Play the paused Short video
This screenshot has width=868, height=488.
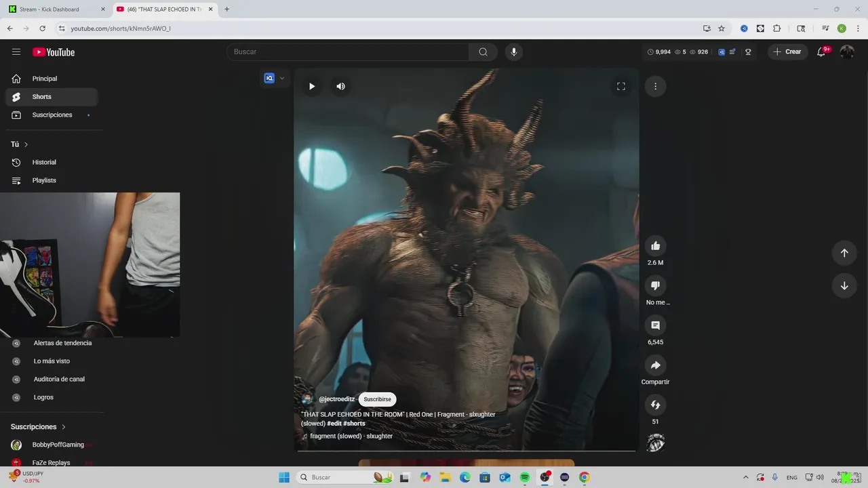312,86
